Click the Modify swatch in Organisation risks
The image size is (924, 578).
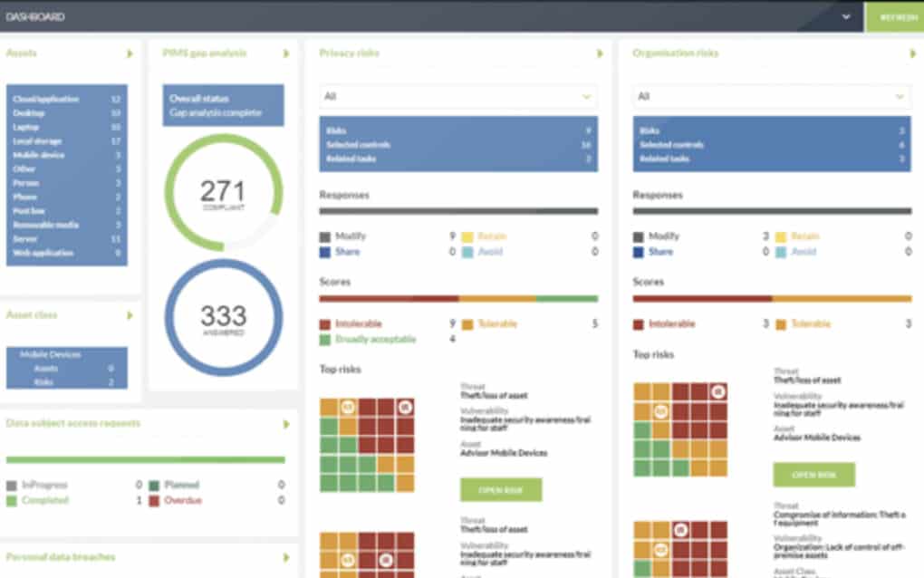(x=639, y=236)
